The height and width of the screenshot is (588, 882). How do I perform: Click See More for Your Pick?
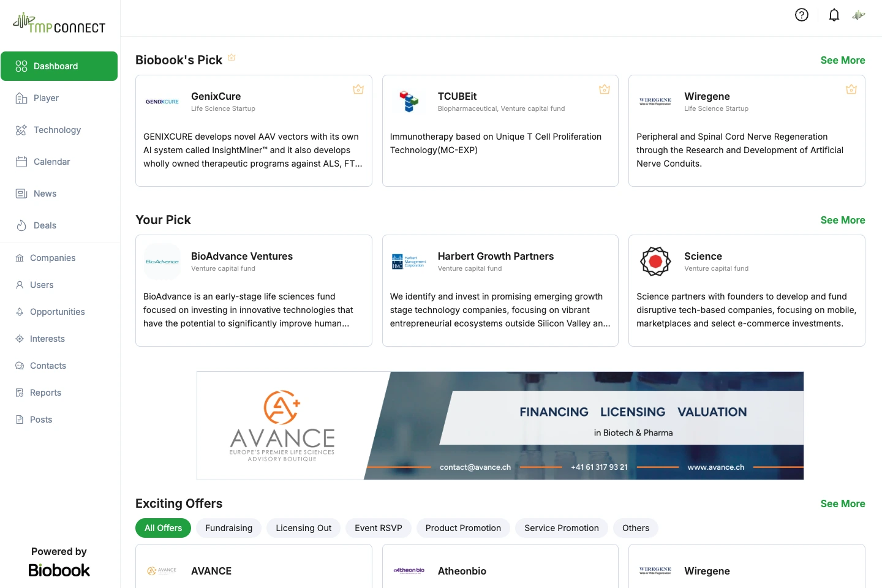click(843, 220)
